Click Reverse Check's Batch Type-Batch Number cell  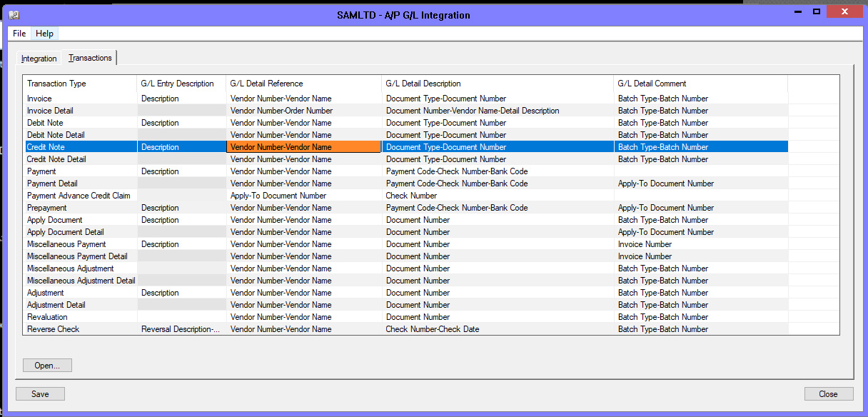(x=700, y=329)
